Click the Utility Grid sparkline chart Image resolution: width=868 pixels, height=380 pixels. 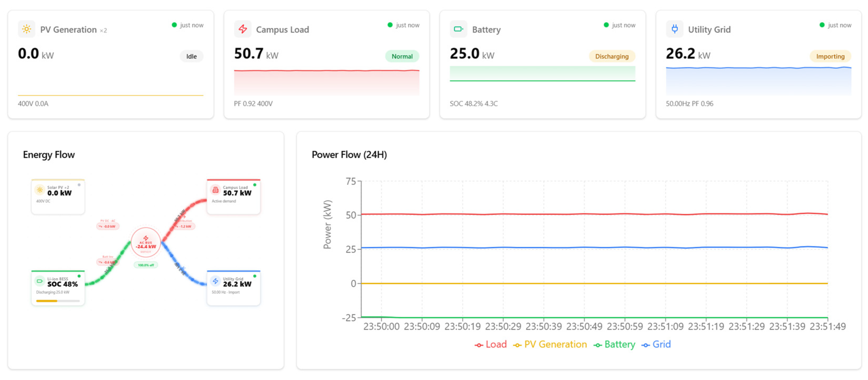(x=758, y=81)
